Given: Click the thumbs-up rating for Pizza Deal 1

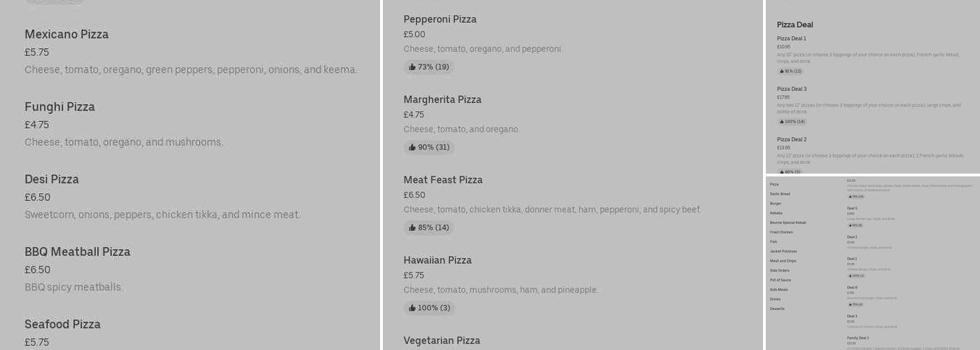Looking at the screenshot, I should pos(790,71).
